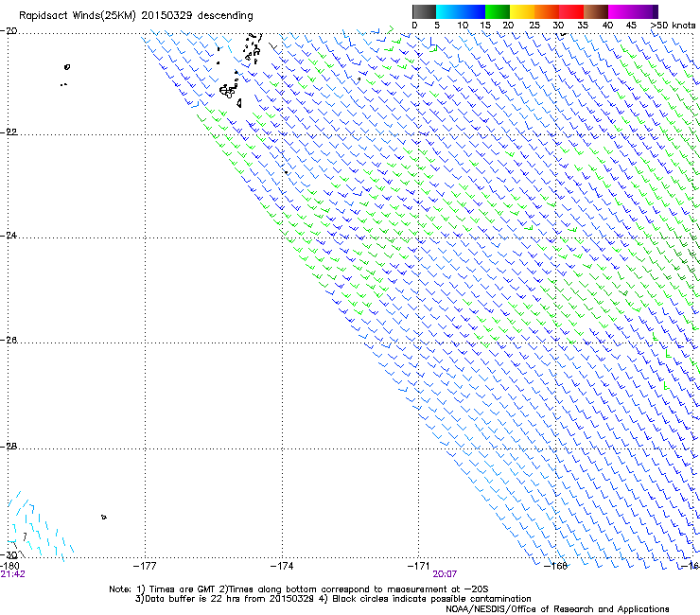Screen dimensions: 700x615
Task: Click the '40' label under the color bar
Action: [x=607, y=26]
